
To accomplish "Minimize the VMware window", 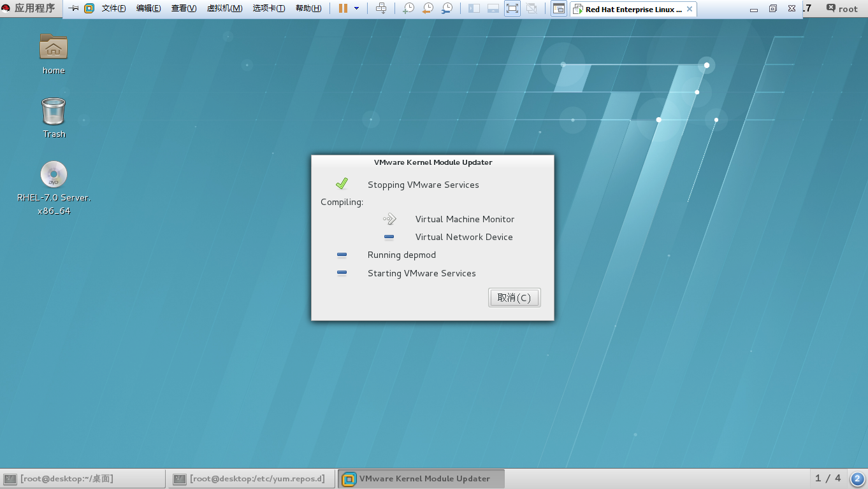I will (754, 9).
